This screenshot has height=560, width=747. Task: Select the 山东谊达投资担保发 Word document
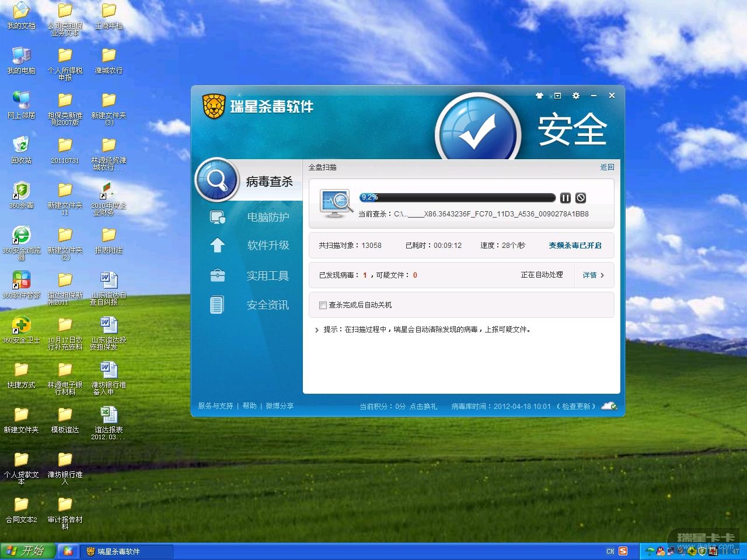(x=109, y=334)
